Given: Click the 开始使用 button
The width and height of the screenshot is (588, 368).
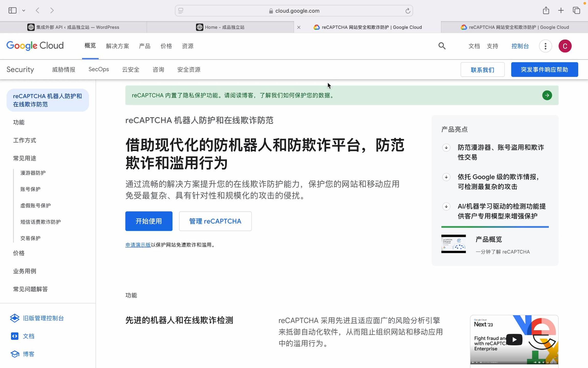Looking at the screenshot, I should tap(149, 221).
